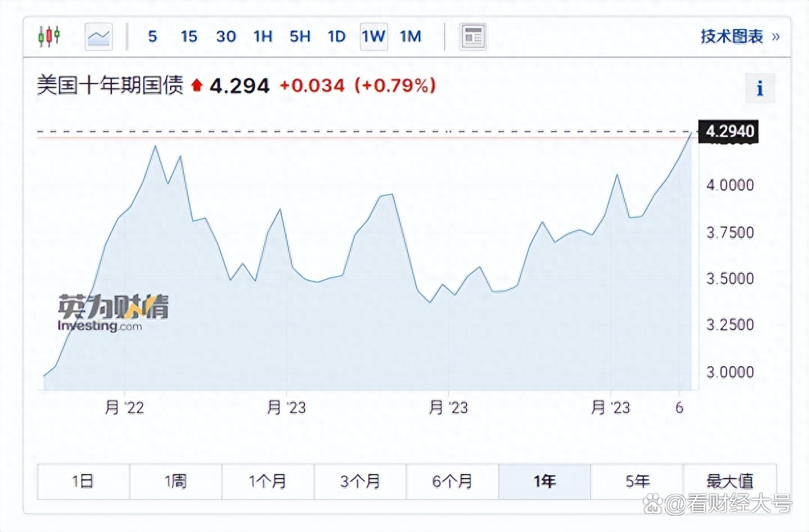Set interval to 5 minutes
Viewport: 809px width, 532px height.
click(152, 36)
